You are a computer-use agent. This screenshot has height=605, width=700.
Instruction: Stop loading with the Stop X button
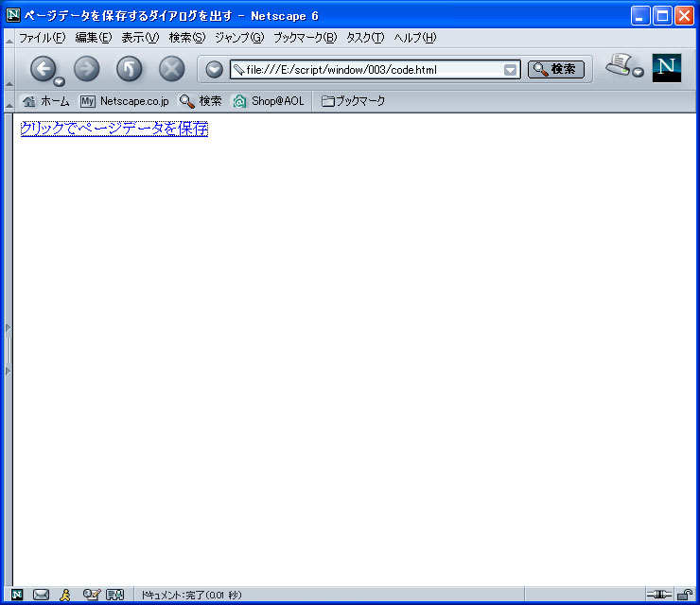[x=172, y=69]
